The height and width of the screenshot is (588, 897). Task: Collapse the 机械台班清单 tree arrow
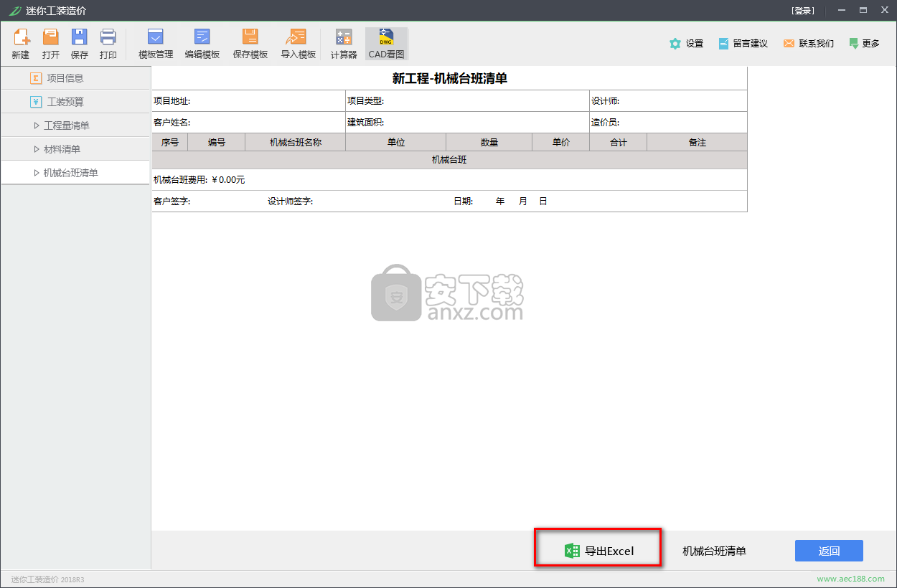click(x=37, y=173)
